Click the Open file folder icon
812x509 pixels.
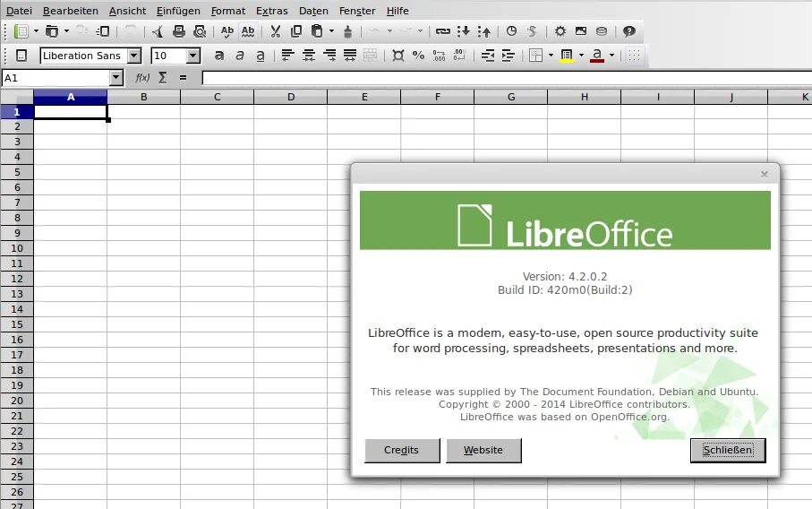pyautogui.click(x=51, y=31)
